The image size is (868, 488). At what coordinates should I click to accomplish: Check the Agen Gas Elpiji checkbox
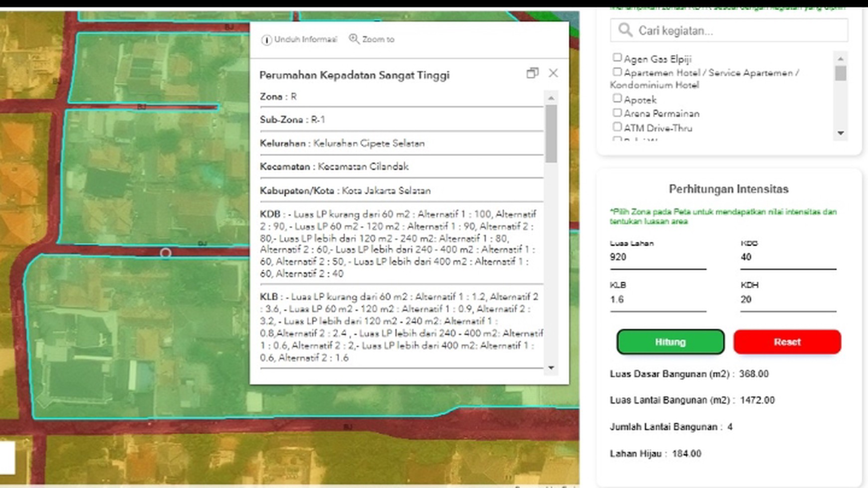coord(617,58)
